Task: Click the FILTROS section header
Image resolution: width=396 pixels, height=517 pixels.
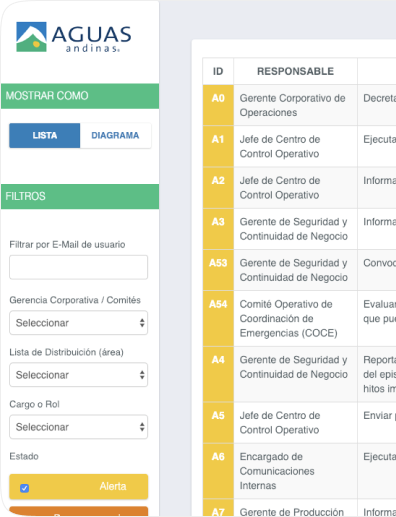Action: click(x=80, y=196)
